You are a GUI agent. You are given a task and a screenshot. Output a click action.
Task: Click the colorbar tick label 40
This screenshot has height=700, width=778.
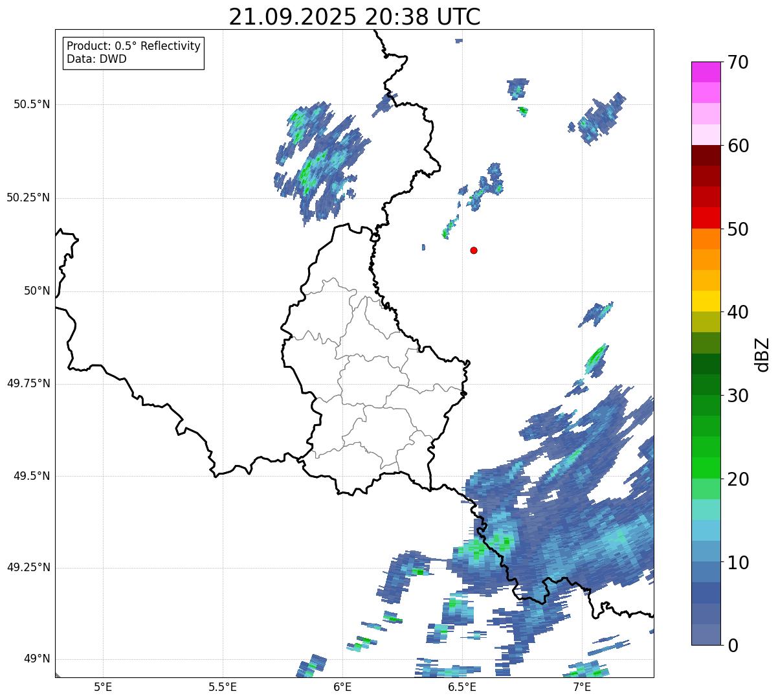[x=738, y=312]
